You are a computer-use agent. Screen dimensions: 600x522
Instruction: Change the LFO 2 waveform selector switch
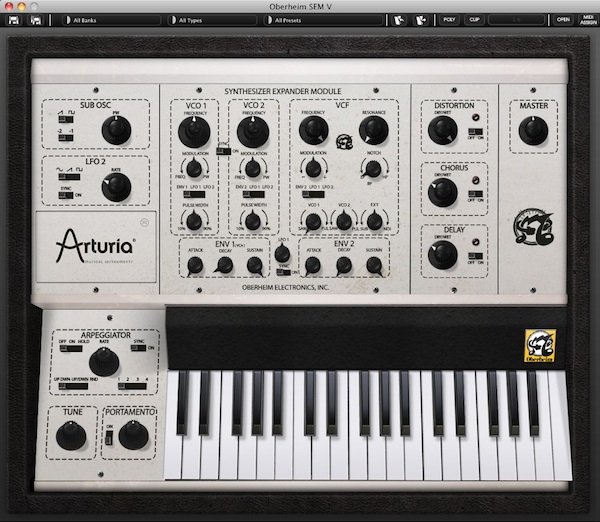[69, 176]
